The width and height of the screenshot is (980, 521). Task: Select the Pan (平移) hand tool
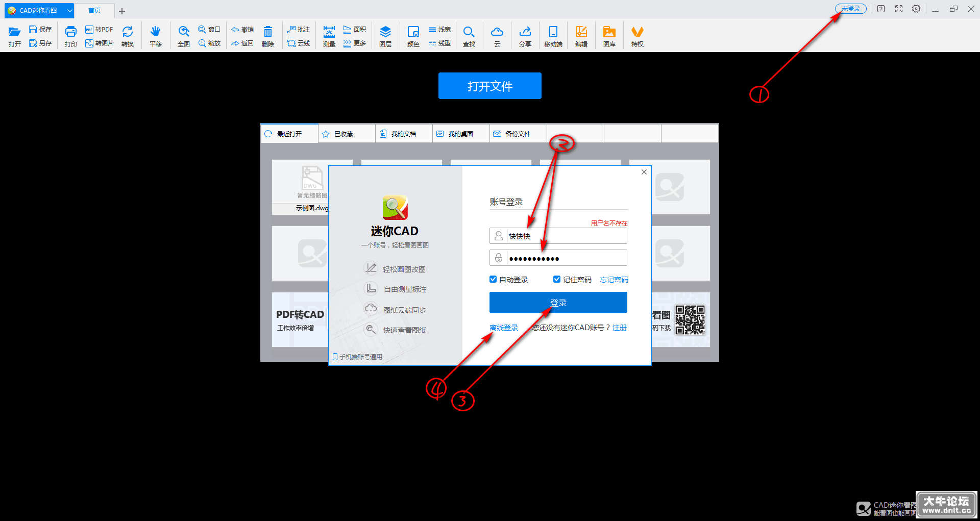tap(156, 32)
